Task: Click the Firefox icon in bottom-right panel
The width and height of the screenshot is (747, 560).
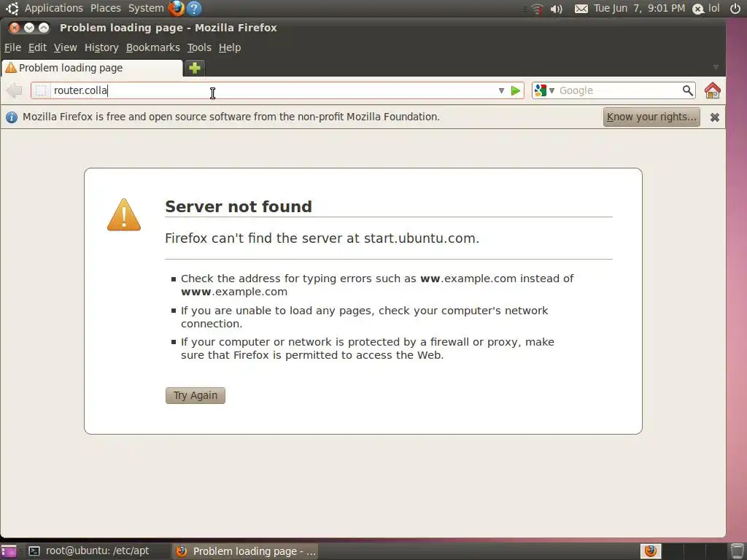Action: pyautogui.click(x=650, y=551)
